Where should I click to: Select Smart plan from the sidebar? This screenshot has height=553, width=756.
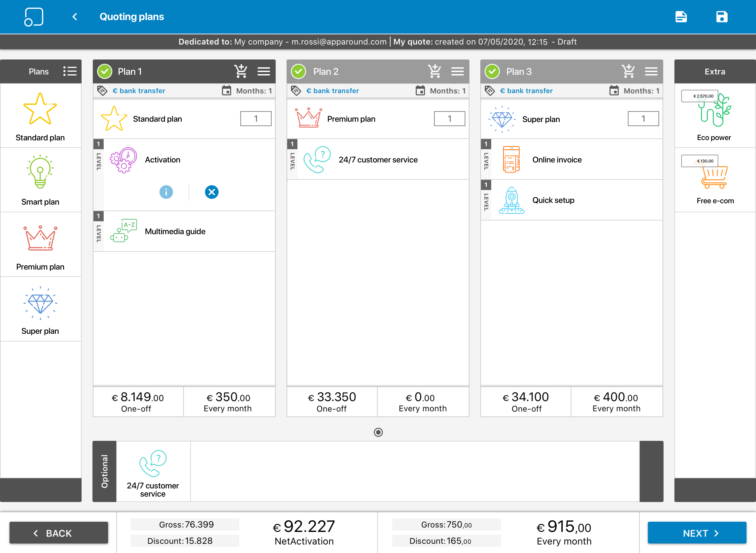(40, 180)
